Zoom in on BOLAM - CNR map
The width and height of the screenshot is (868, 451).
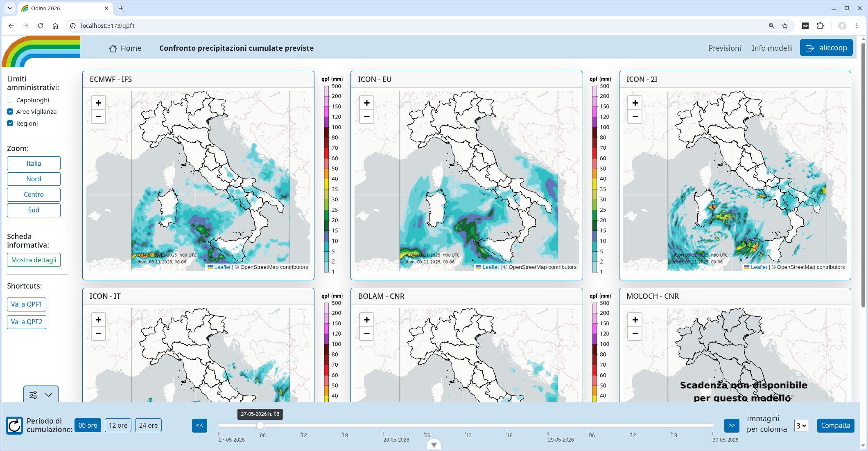[367, 320]
